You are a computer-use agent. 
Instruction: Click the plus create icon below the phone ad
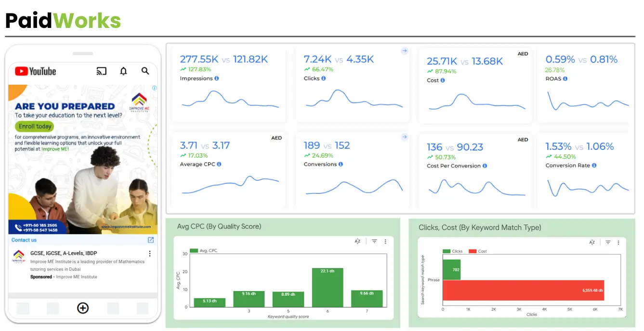[x=82, y=308]
